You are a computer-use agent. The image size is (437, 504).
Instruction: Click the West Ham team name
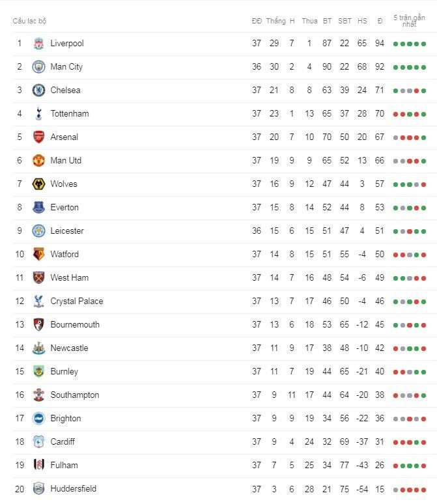tap(69, 278)
